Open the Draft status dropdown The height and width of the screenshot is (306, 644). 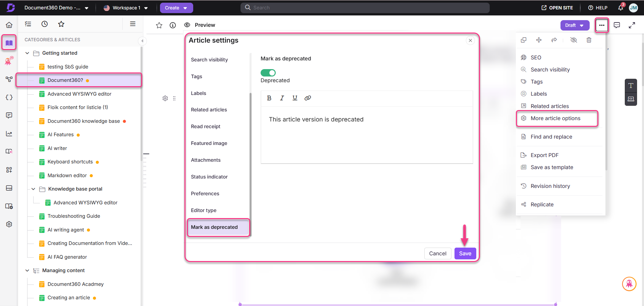[x=575, y=25]
